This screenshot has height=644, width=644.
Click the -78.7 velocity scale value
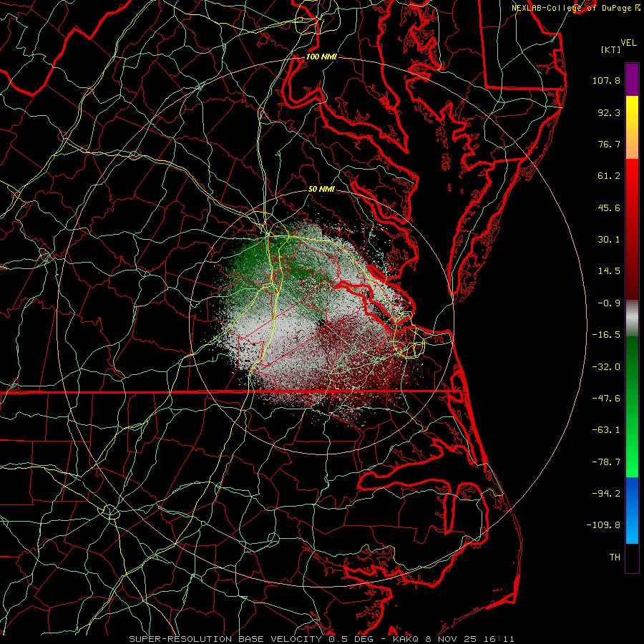[606, 462]
